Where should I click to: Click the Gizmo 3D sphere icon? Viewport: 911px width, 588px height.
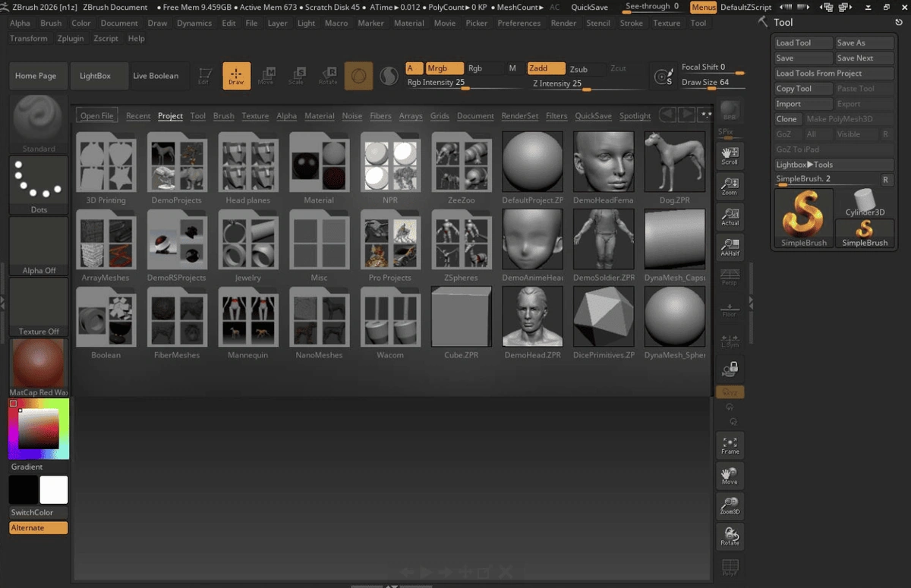click(358, 76)
